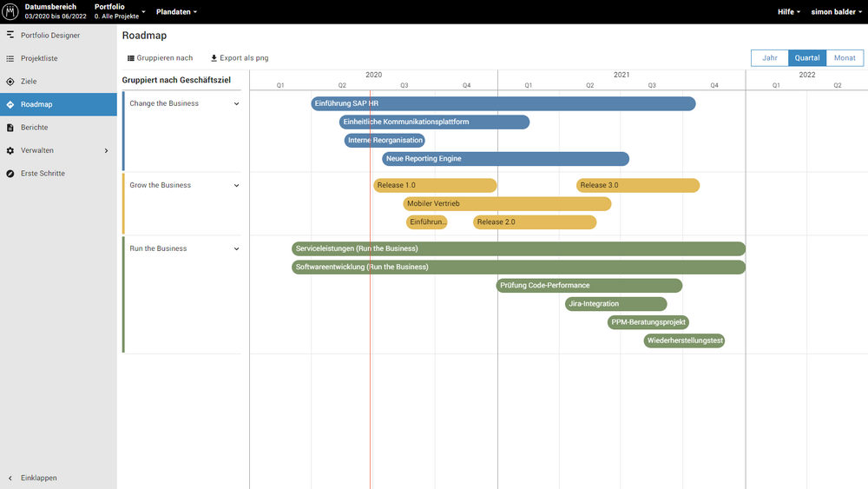Open the Plandaten dropdown menu

tap(176, 12)
